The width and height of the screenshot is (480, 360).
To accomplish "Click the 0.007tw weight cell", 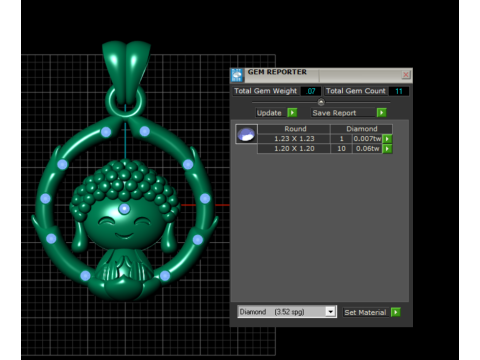I will pyautogui.click(x=367, y=139).
